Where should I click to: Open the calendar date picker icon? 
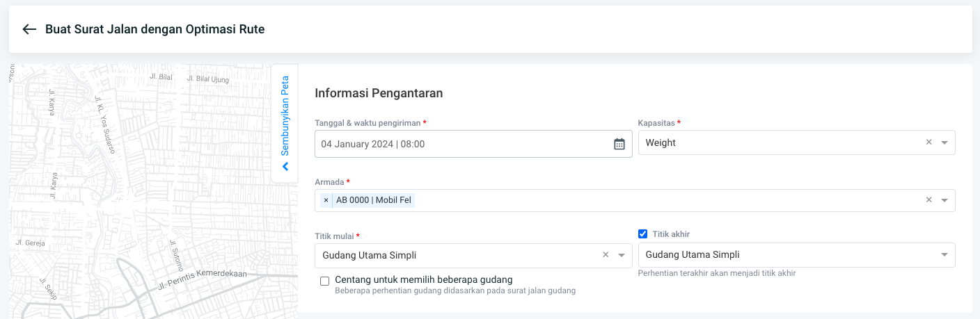(619, 144)
